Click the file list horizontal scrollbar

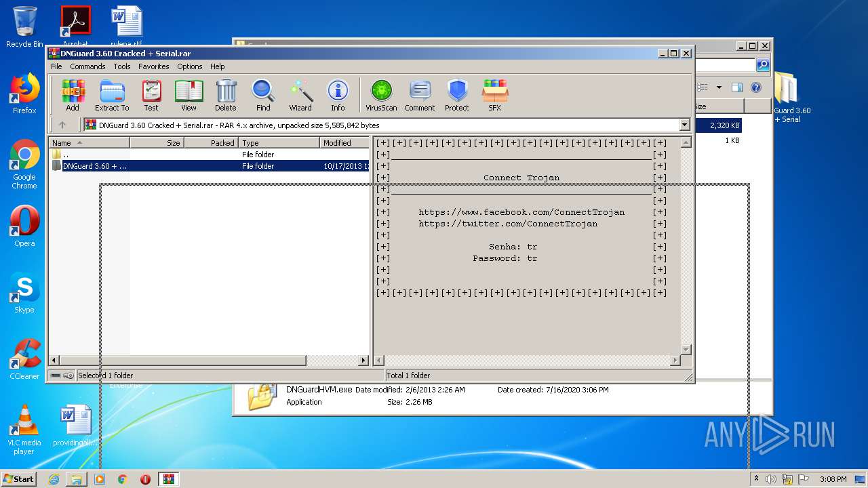tap(210, 361)
